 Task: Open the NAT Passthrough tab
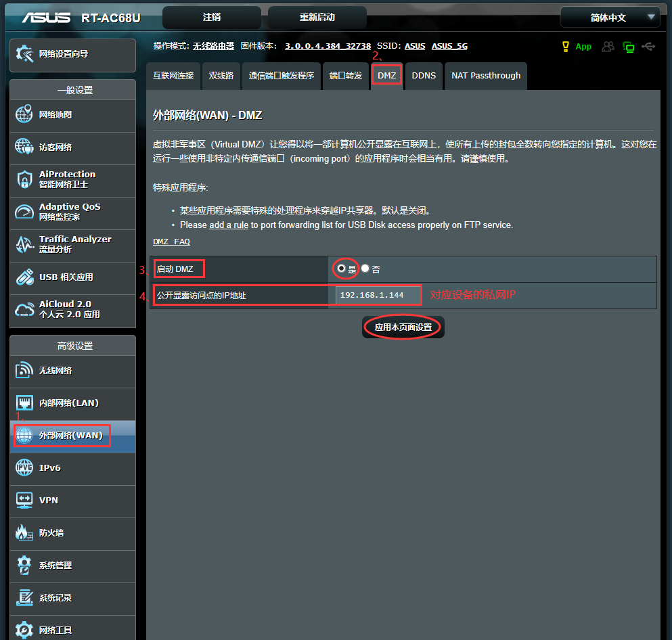485,76
